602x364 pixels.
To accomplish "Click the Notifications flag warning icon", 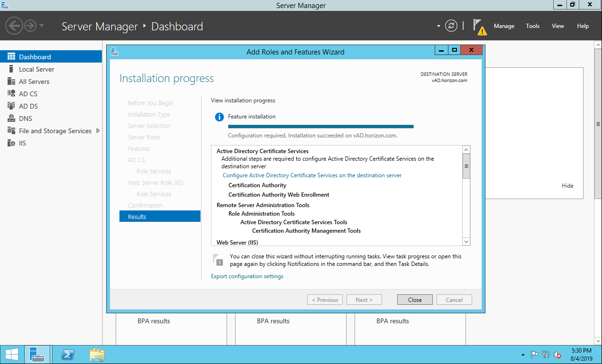I will click(480, 27).
